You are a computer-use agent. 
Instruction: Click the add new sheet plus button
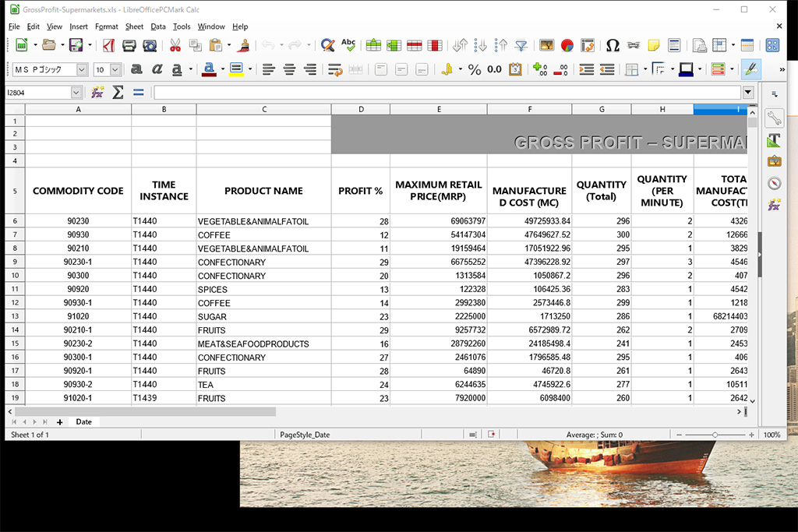coord(60,421)
